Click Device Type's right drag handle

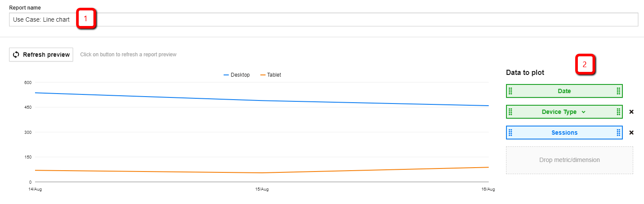618,112
